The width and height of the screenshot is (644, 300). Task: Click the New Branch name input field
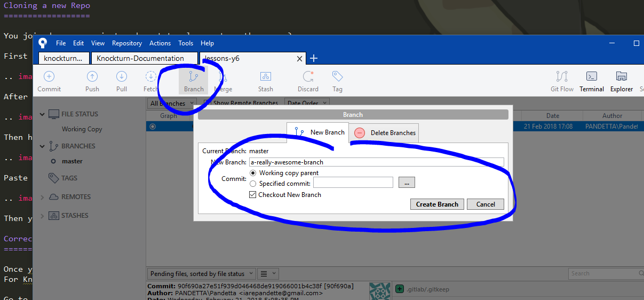click(377, 162)
